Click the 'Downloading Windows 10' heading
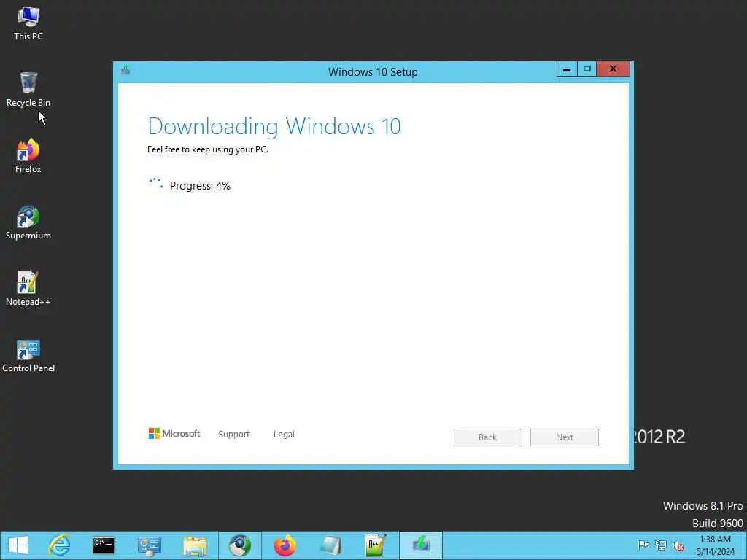The height and width of the screenshot is (560, 747). point(274,126)
